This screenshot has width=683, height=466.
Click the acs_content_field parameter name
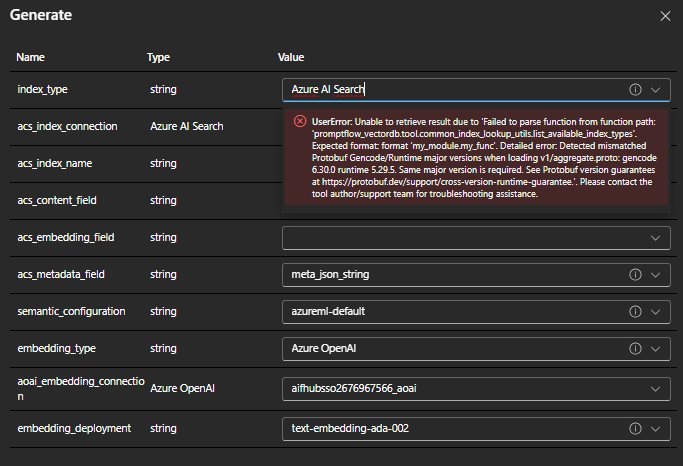tap(57, 201)
